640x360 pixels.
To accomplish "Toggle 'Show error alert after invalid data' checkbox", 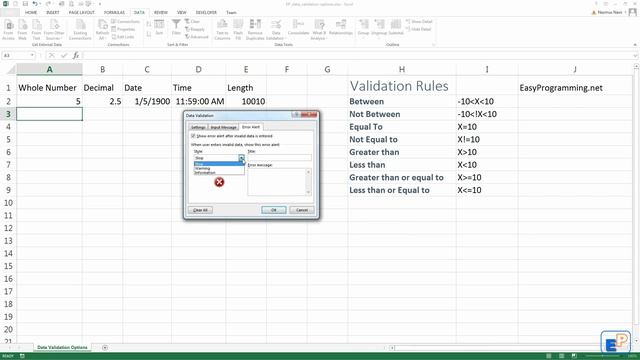I will (193, 136).
